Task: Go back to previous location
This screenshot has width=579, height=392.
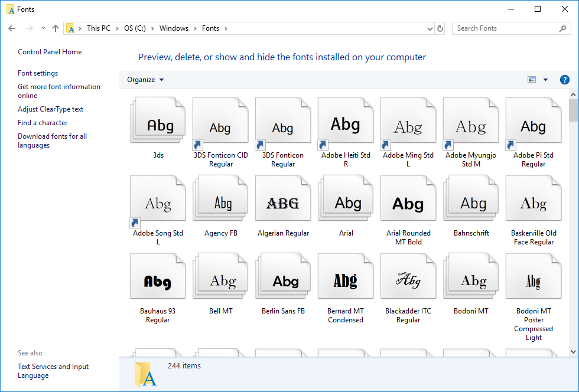Action: pyautogui.click(x=12, y=28)
